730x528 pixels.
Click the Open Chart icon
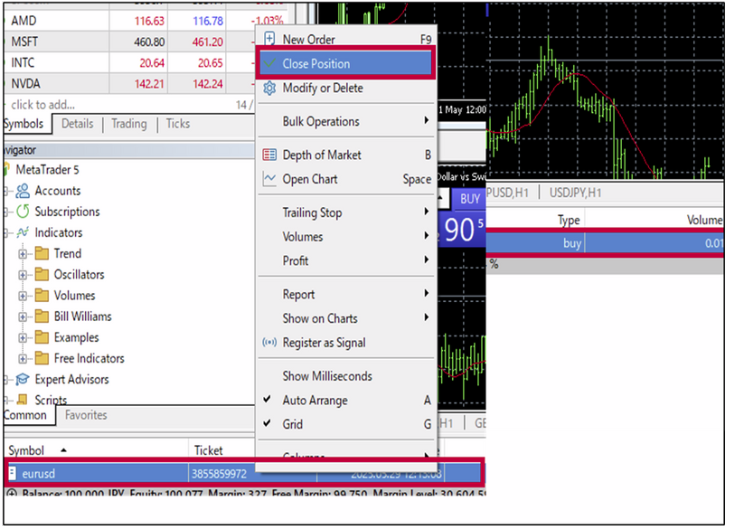(x=268, y=180)
